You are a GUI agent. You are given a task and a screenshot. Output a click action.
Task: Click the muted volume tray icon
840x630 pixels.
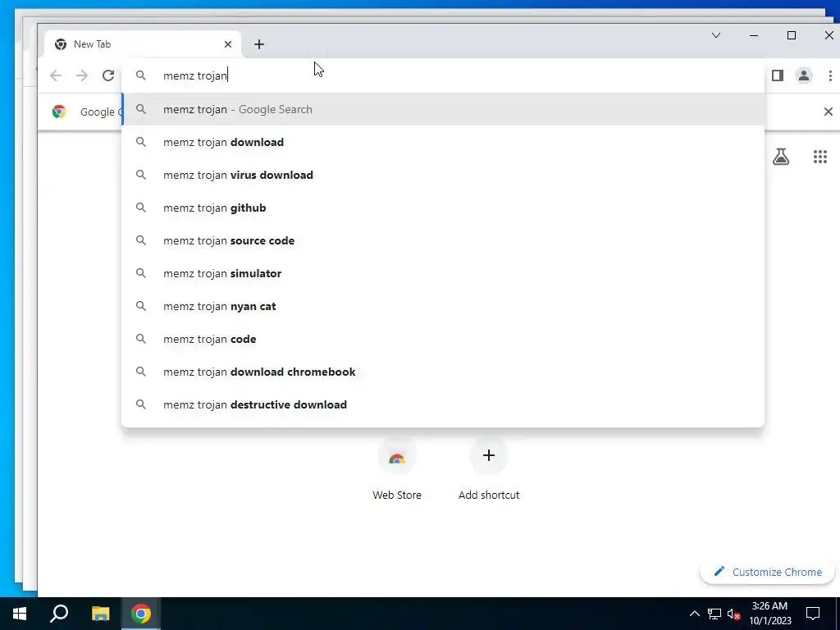click(733, 614)
